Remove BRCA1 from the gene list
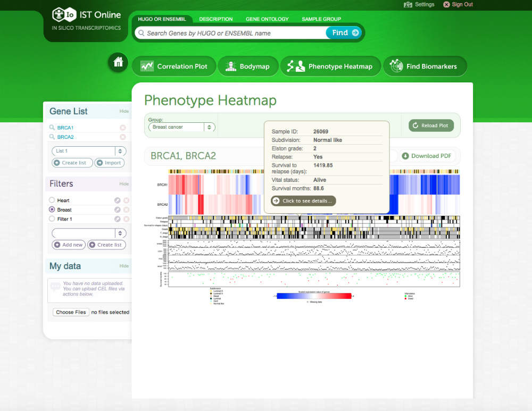 (123, 128)
